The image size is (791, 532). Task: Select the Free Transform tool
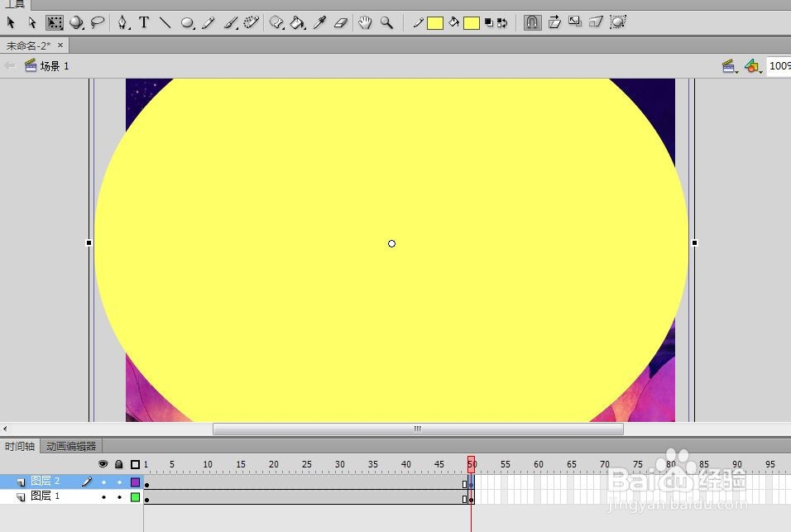[x=55, y=22]
